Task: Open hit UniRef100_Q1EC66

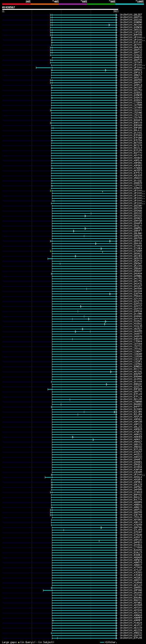Action: [x=131, y=20]
